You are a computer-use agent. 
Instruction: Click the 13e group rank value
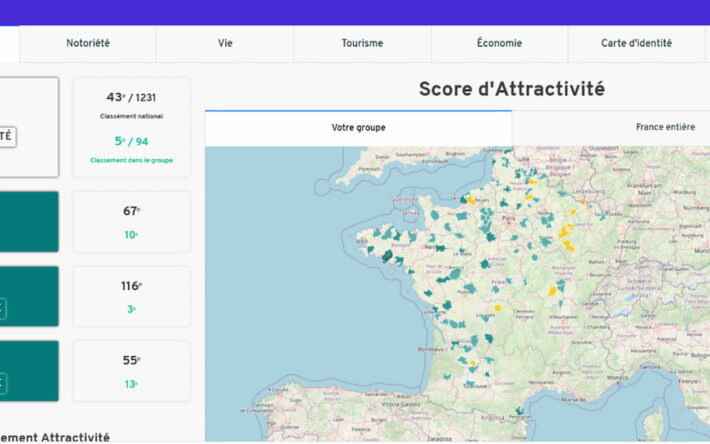(131, 384)
